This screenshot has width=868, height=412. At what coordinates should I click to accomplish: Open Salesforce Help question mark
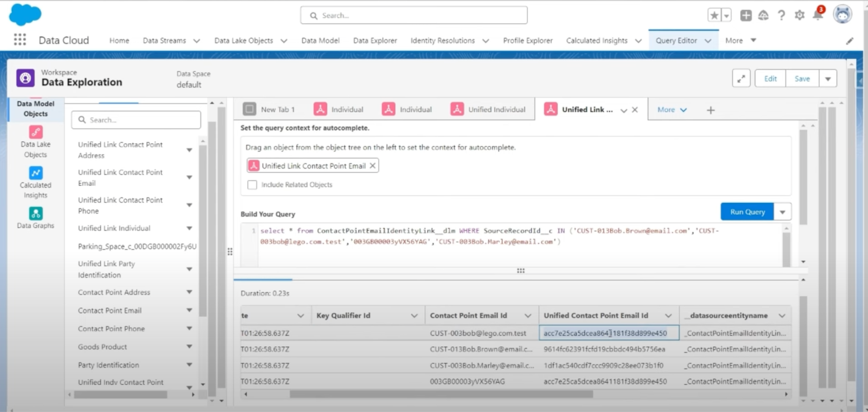781,15
